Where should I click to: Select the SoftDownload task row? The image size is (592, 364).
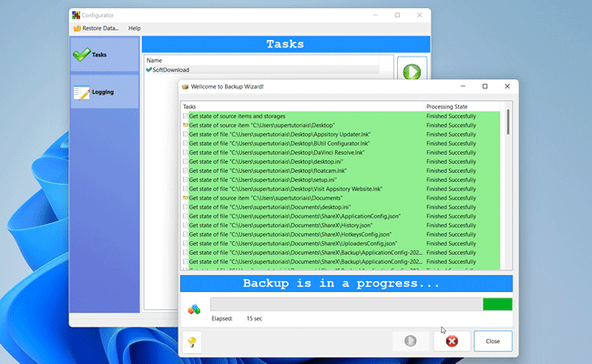pos(262,70)
